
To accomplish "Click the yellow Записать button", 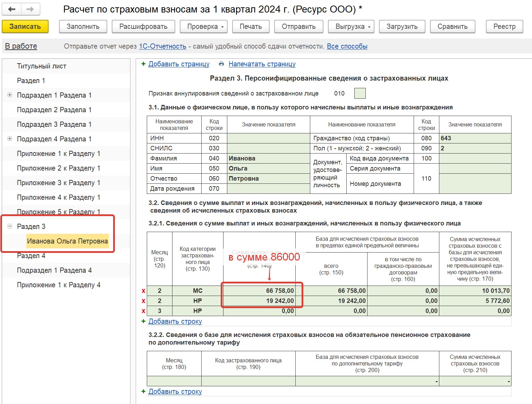I will [25, 26].
